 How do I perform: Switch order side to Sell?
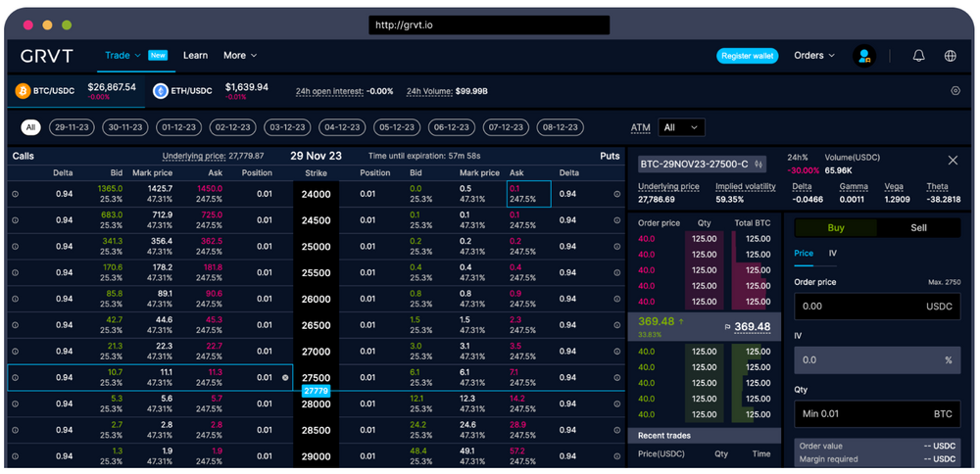click(918, 227)
